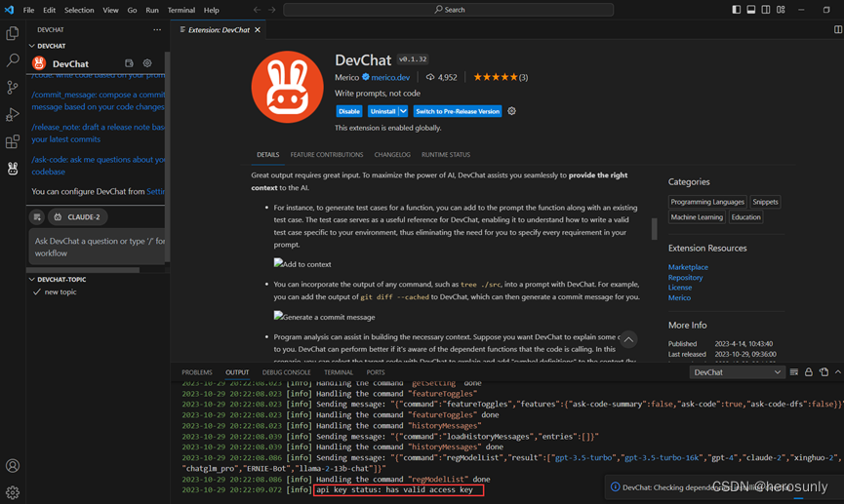Click the Uninstall button

(x=382, y=111)
